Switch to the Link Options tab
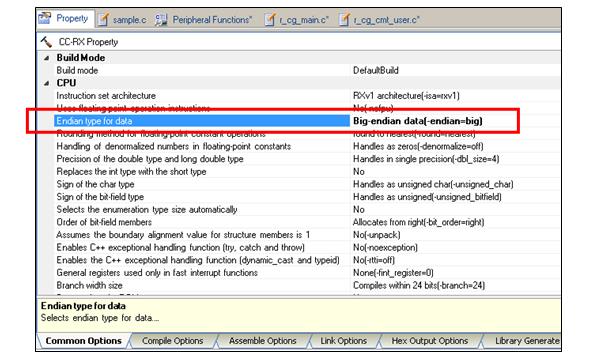 click(343, 341)
